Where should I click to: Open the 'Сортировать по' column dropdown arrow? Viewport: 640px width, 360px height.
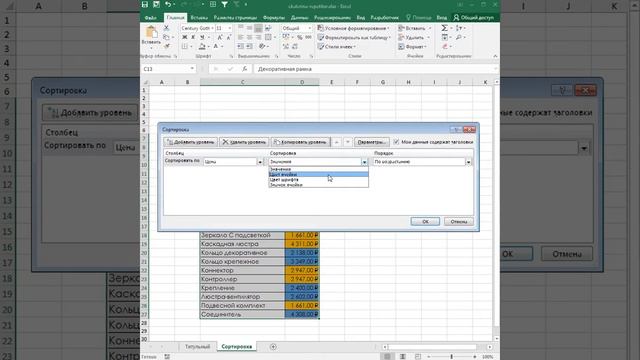[x=260, y=162]
